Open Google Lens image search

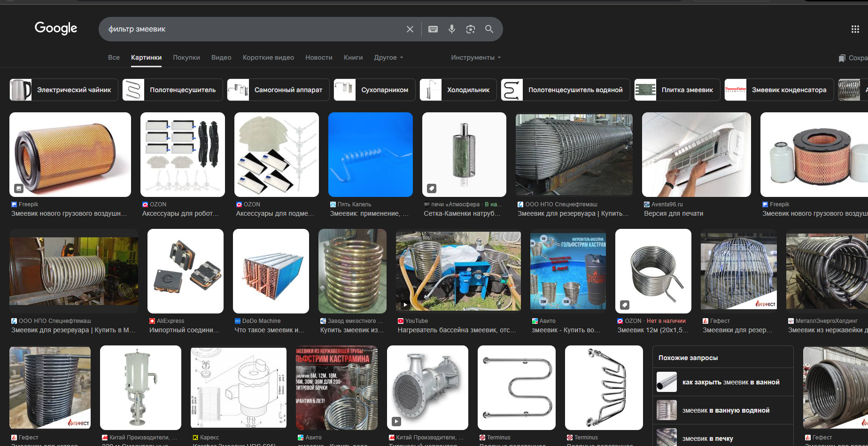[470, 29]
